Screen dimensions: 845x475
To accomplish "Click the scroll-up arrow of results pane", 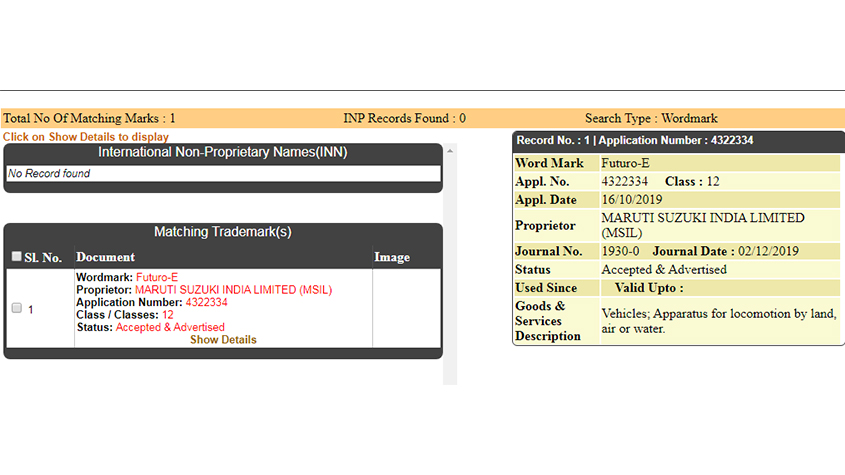I will coord(450,151).
